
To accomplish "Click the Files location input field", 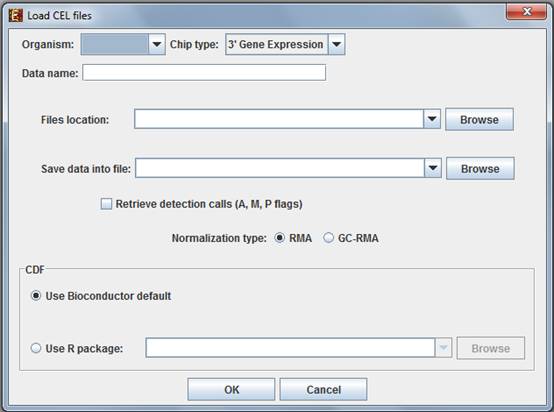I will [x=279, y=119].
